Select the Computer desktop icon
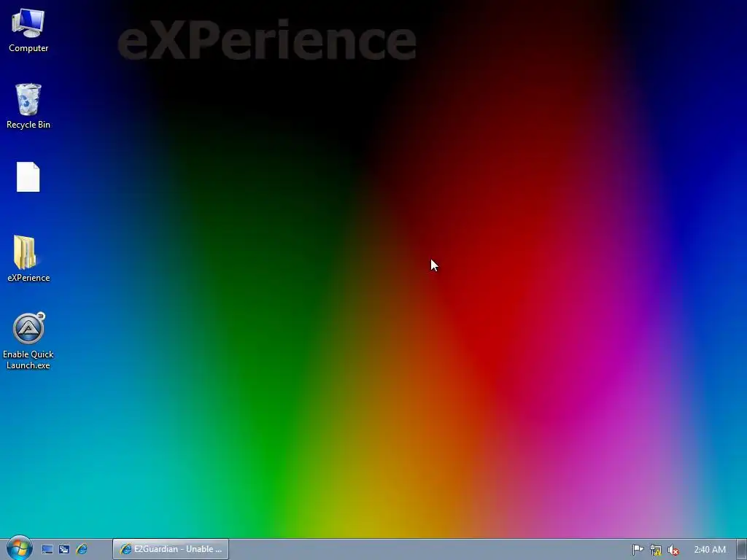 [x=28, y=31]
